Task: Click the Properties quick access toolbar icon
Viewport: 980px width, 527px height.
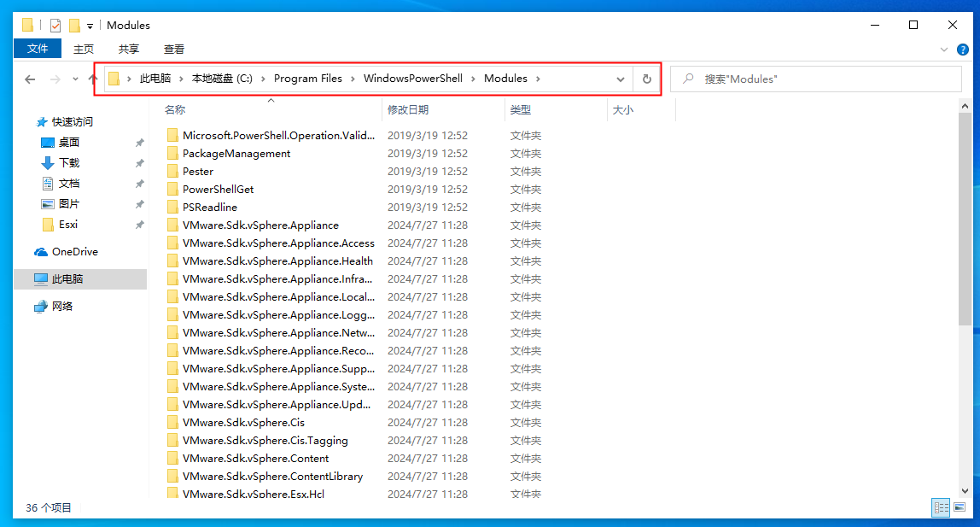Action: [55, 25]
